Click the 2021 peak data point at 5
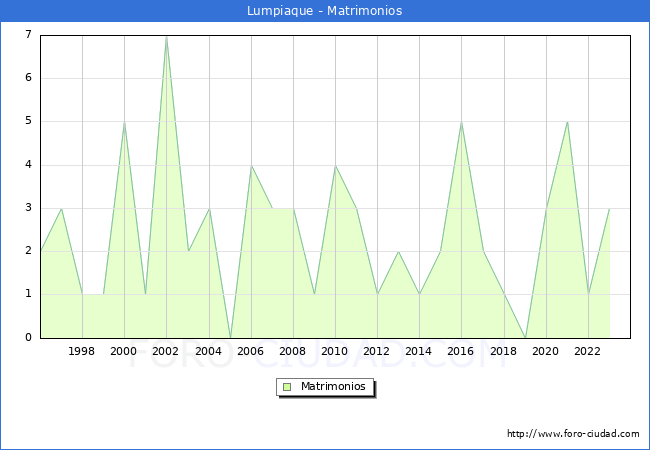 click(x=567, y=122)
